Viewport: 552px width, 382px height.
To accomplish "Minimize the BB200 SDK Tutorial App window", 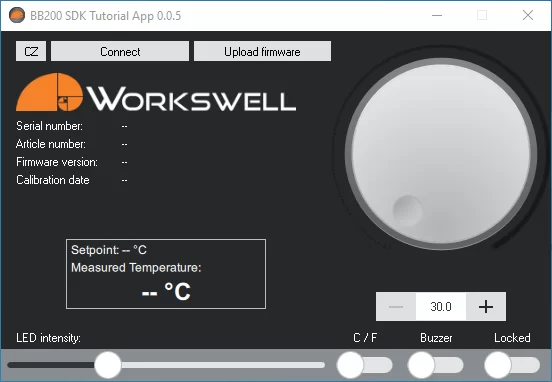I will [x=437, y=15].
